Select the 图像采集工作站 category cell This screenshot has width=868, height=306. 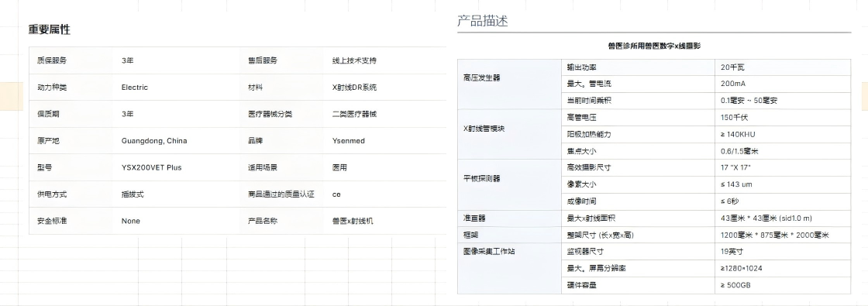point(509,268)
